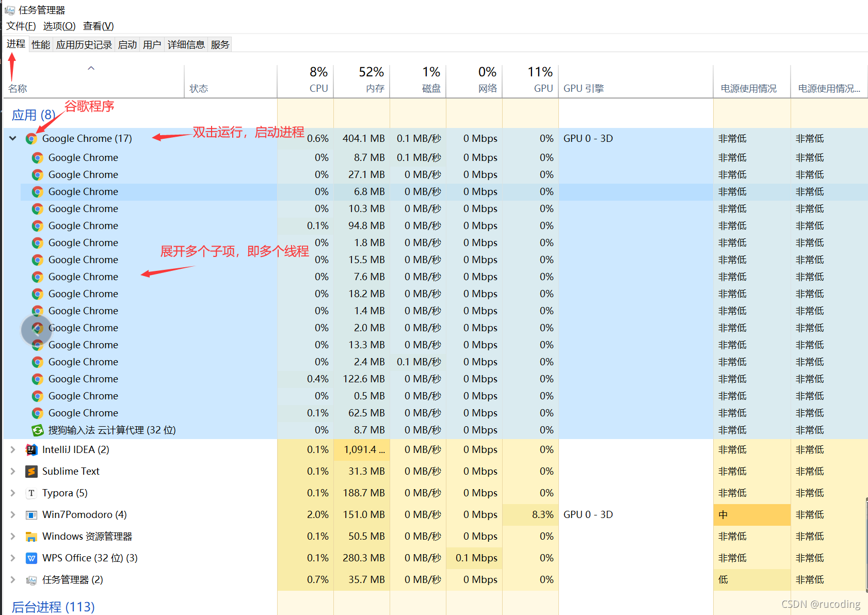This screenshot has width=868, height=615.
Task: Switch to the 服务 tab
Action: pyautogui.click(x=220, y=45)
